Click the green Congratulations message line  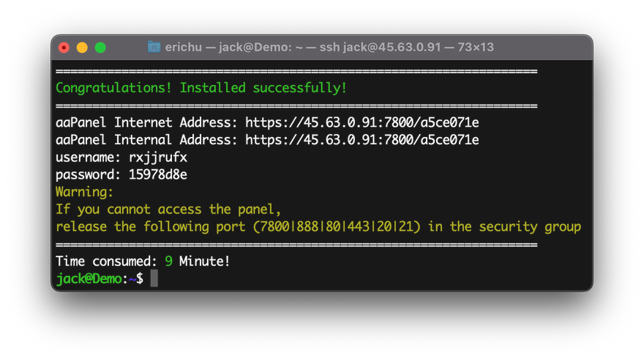click(x=201, y=88)
